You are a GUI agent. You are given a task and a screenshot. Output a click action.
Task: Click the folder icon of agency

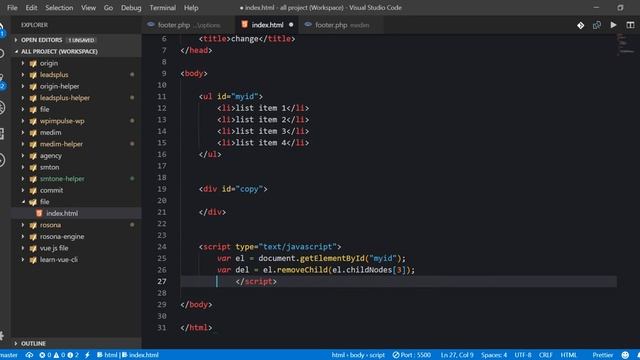33,156
